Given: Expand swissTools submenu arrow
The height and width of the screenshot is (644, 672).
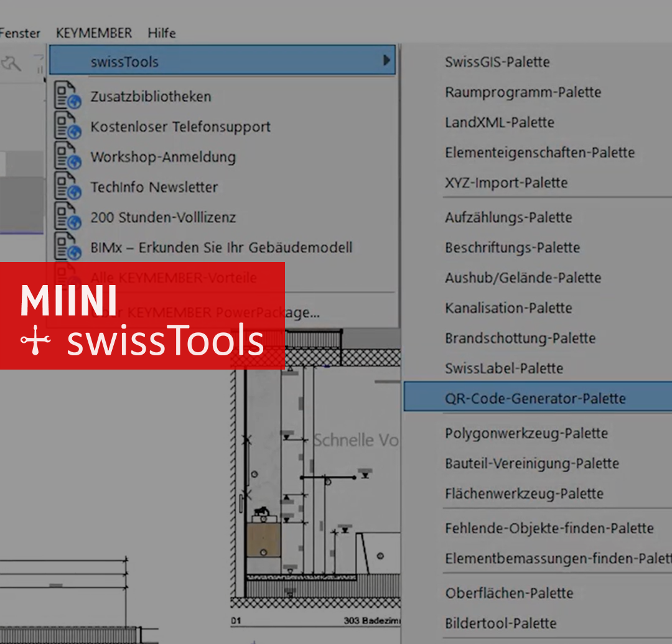Looking at the screenshot, I should [386, 60].
